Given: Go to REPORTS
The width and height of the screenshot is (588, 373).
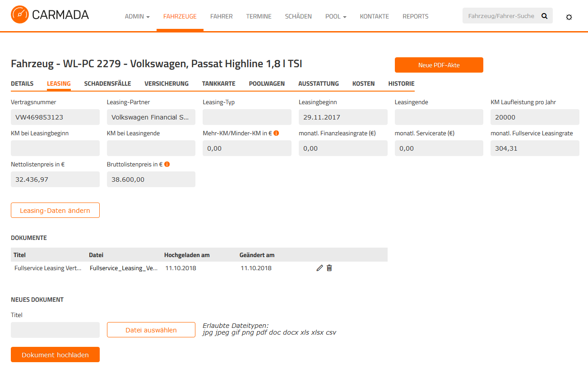Looking at the screenshot, I should [416, 16].
